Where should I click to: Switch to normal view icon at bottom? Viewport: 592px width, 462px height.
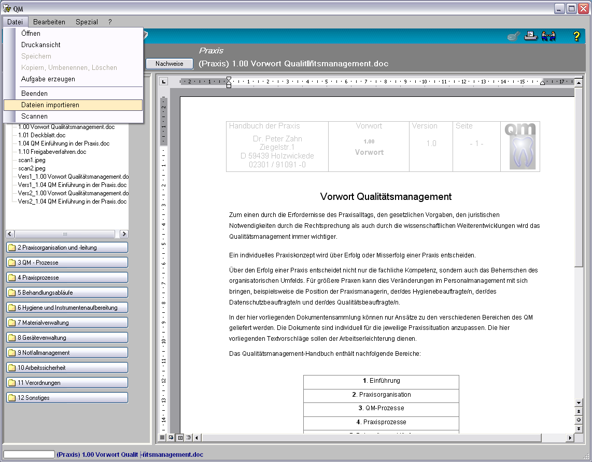[x=162, y=437]
